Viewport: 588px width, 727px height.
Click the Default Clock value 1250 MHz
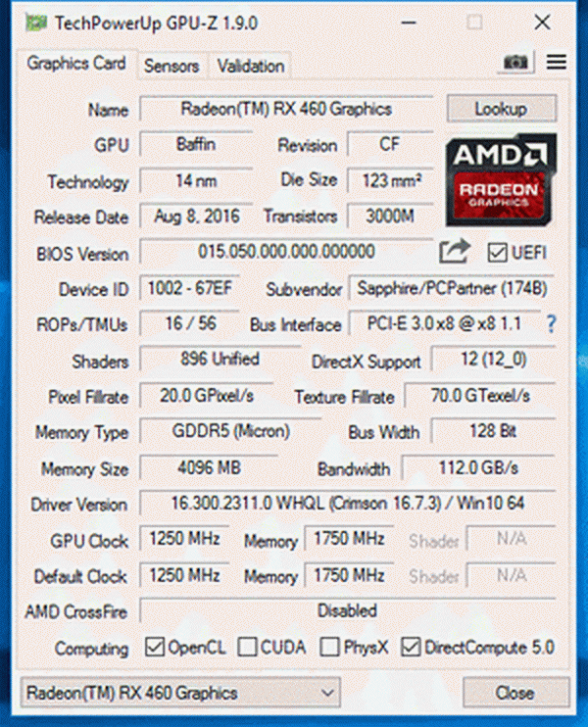point(184,576)
